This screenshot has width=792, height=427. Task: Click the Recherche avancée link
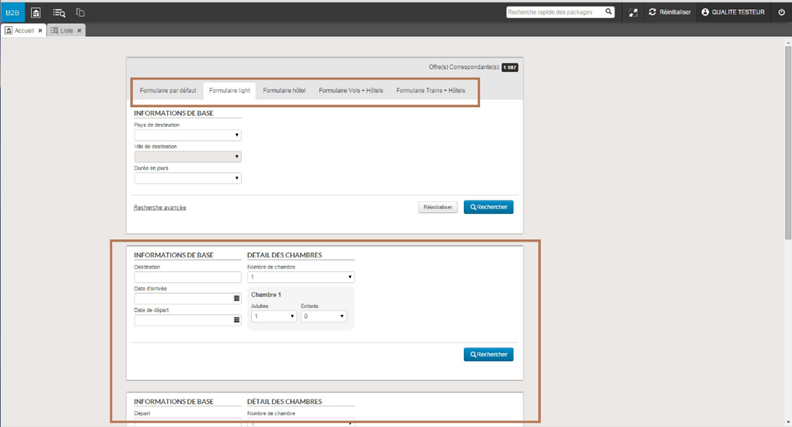tap(160, 207)
